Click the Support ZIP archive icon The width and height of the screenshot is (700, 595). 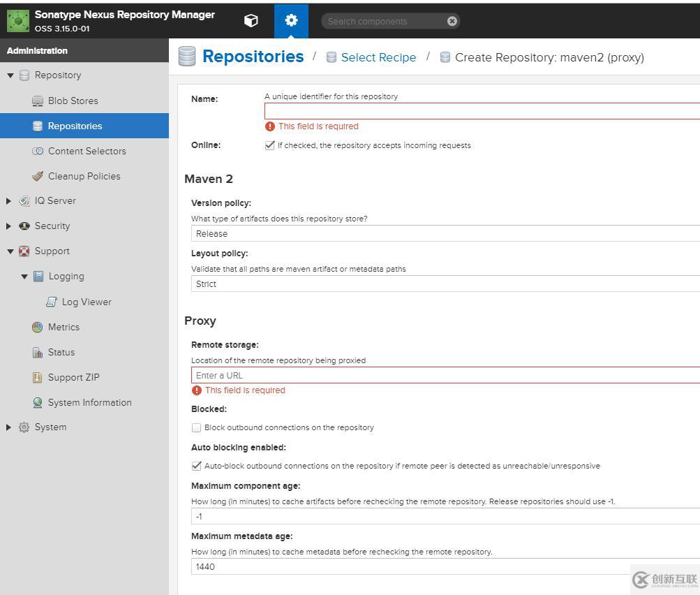[x=38, y=377]
